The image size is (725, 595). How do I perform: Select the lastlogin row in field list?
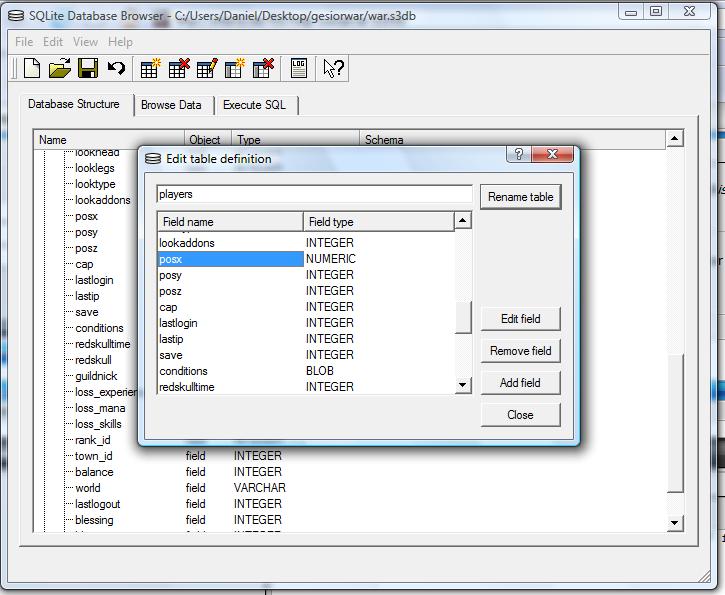pos(306,323)
